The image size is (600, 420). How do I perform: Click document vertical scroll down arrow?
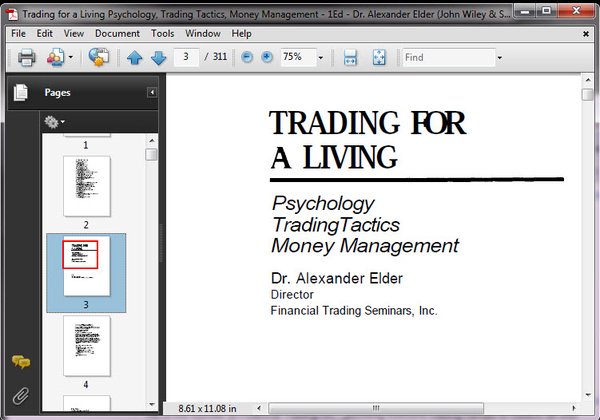(588, 394)
